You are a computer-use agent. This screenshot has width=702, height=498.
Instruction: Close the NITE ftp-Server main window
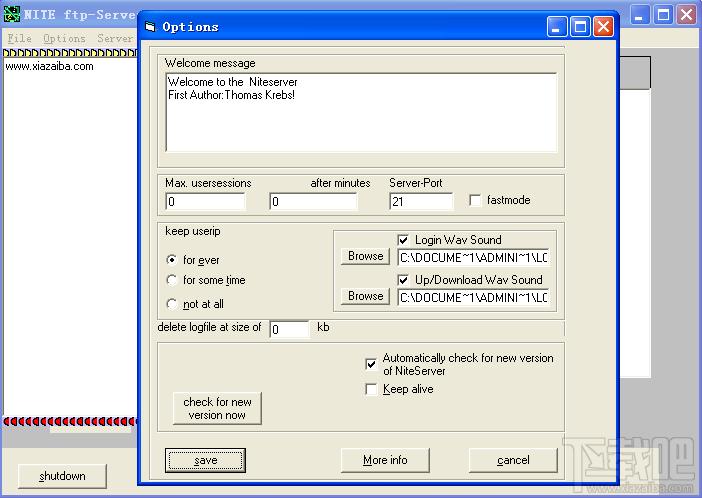point(686,15)
